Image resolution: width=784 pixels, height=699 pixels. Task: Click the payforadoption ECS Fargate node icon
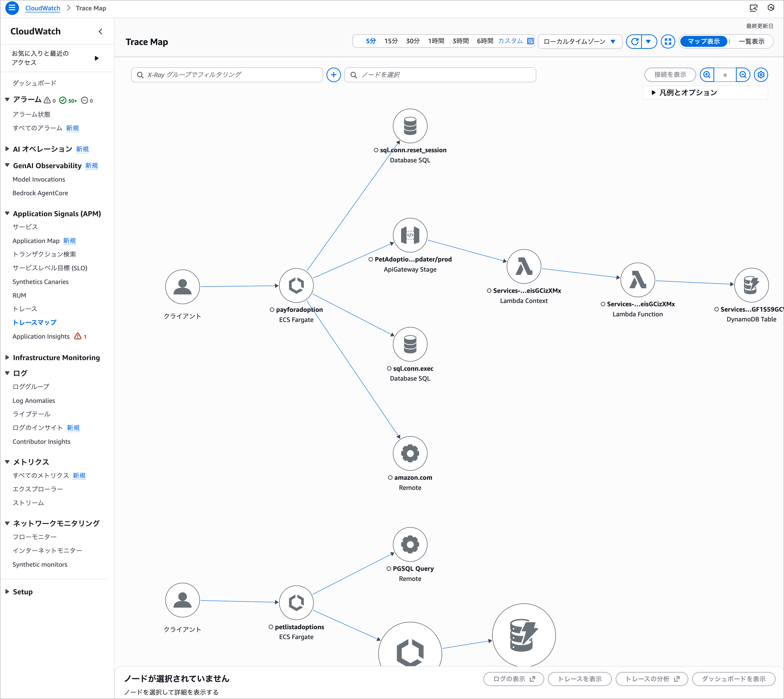click(296, 285)
